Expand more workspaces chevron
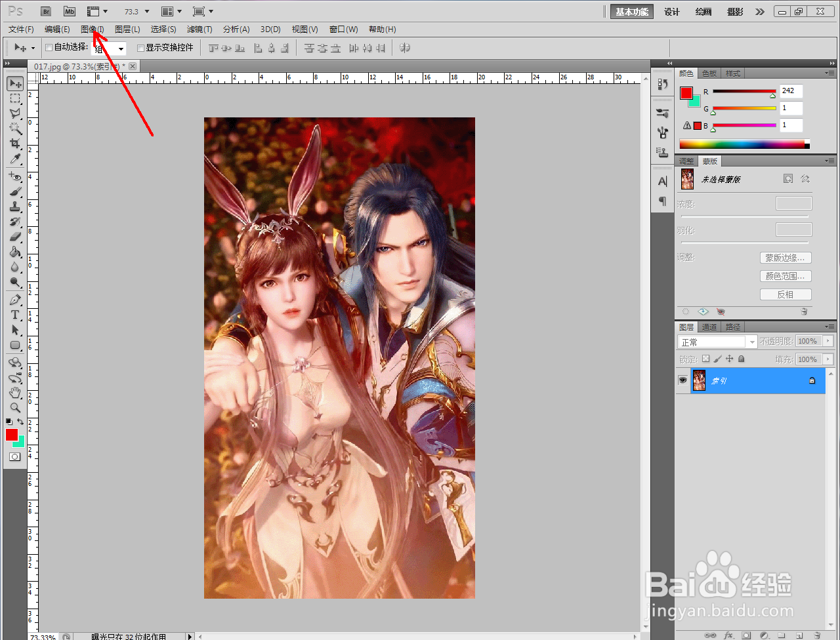 tap(760, 12)
